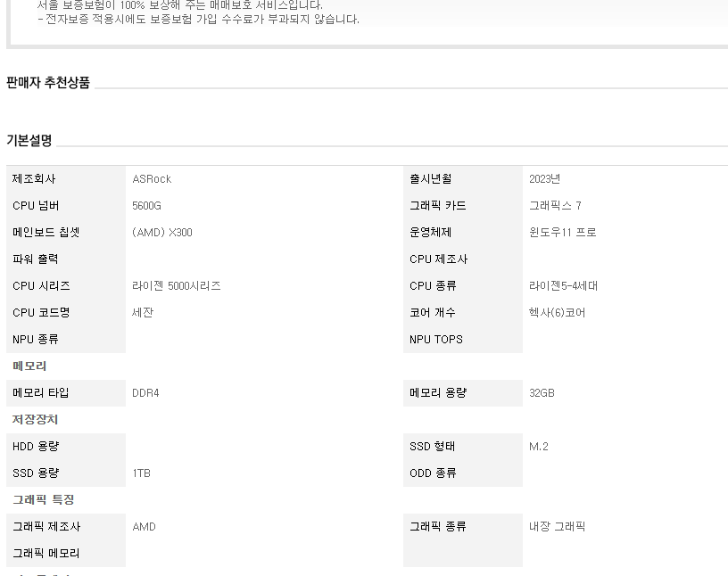
Task: Select the 그래픽스 7 graphics card value
Action: [x=555, y=206]
